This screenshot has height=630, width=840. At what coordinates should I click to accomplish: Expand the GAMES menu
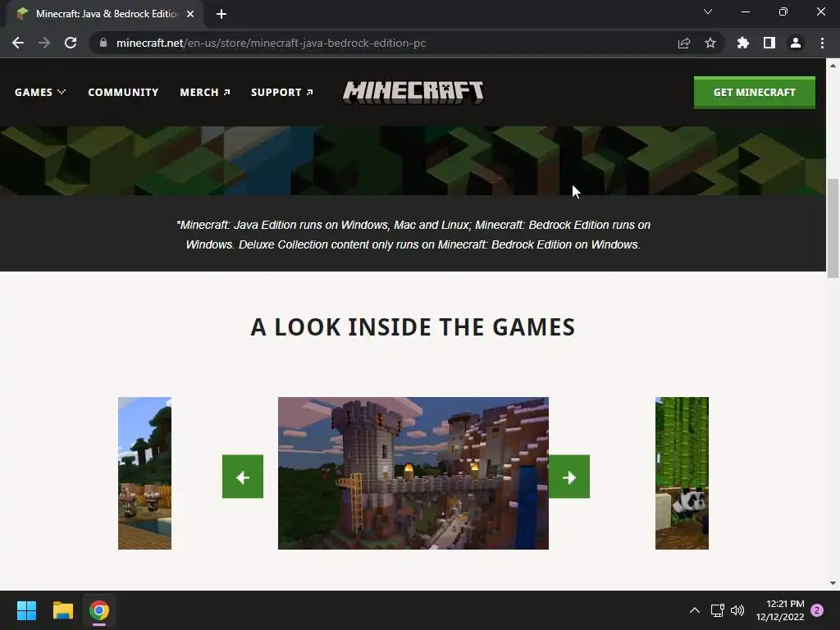[40, 92]
